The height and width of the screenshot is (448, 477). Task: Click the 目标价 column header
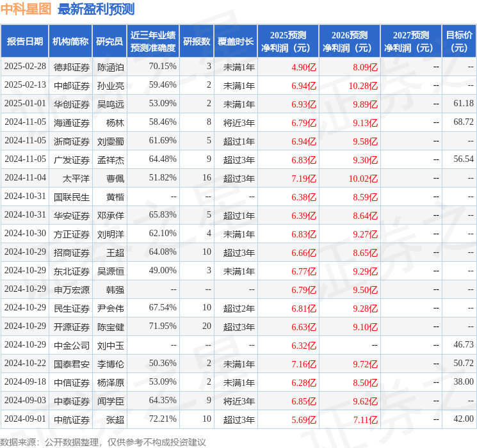[x=459, y=42]
